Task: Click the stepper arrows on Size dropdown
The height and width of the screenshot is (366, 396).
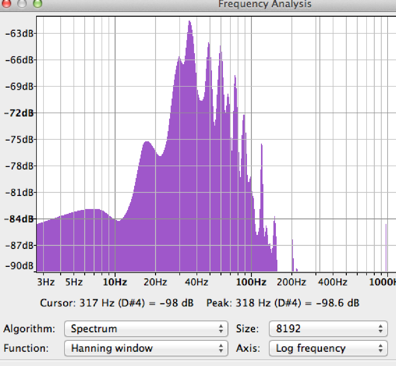Action: [380, 329]
